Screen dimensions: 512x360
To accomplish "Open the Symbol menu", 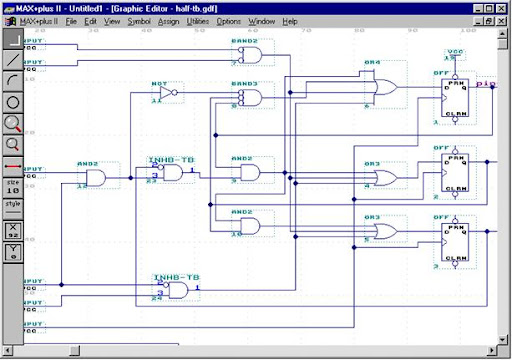I will (139, 22).
